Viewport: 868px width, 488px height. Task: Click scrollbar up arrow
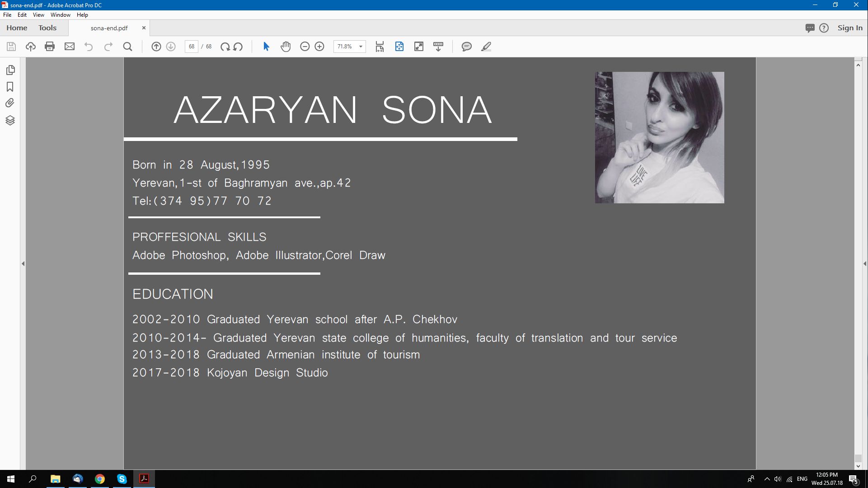[858, 65]
